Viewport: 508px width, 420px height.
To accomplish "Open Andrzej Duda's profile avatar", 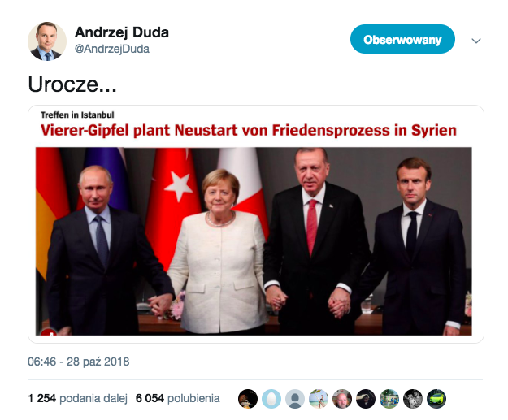I will coord(47,41).
